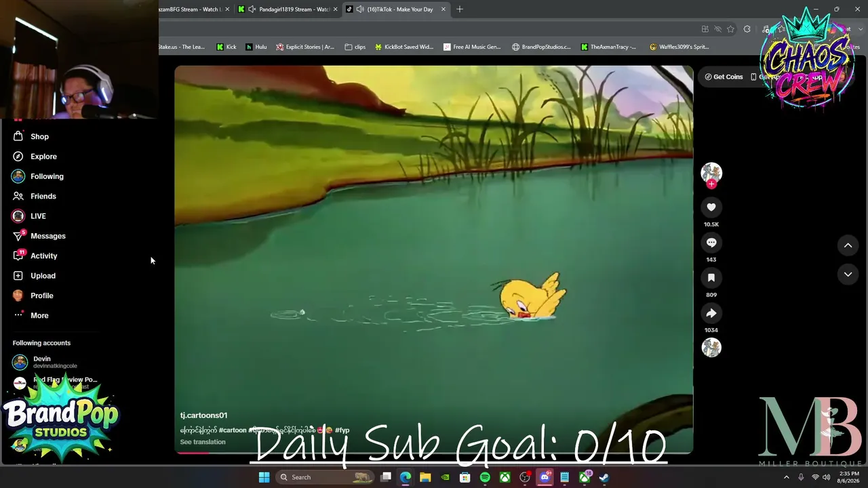This screenshot has height=488, width=868.
Task: Open a new browser tab
Action: [x=460, y=9]
